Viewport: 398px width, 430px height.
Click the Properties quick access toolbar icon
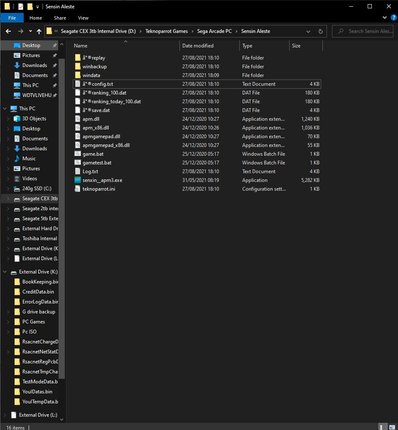pyautogui.click(x=21, y=6)
